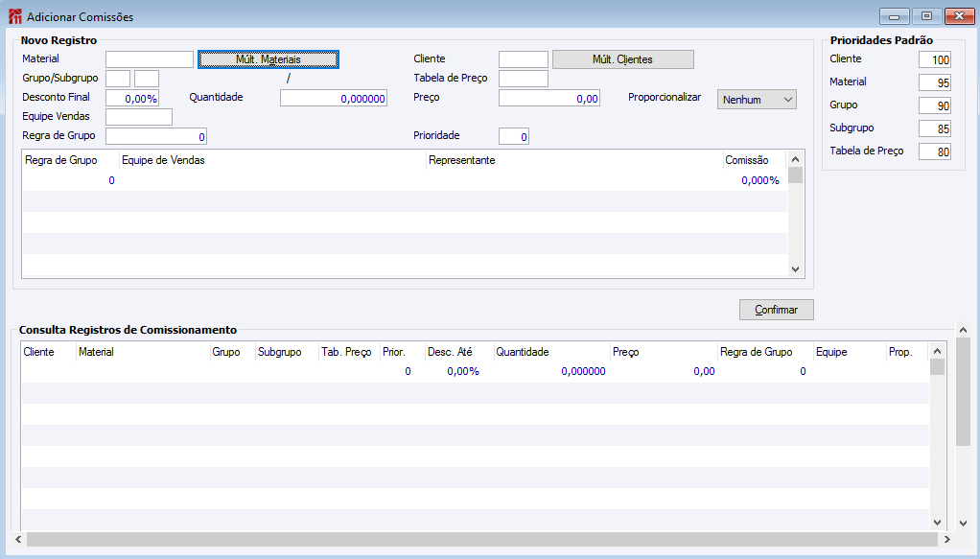Select the 0,000000 quantity cell in Consulta grid
The height and width of the screenshot is (559, 980).
pos(551,371)
